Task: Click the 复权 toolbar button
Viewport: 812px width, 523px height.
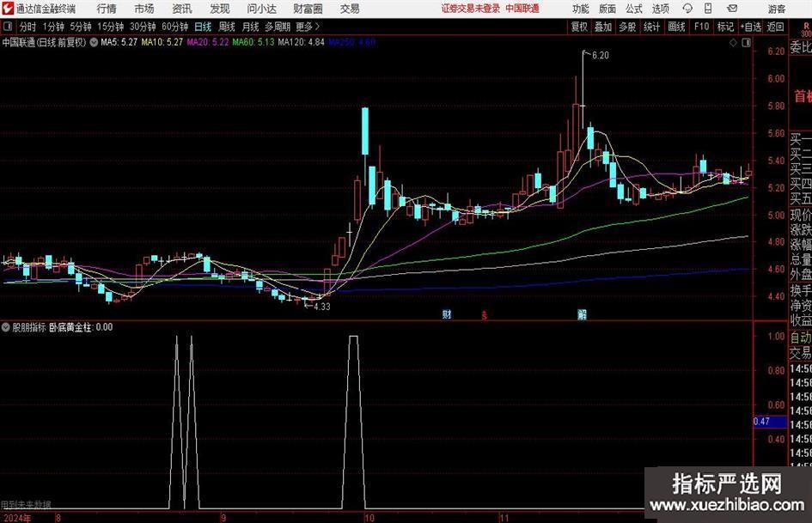Action: coord(579,27)
